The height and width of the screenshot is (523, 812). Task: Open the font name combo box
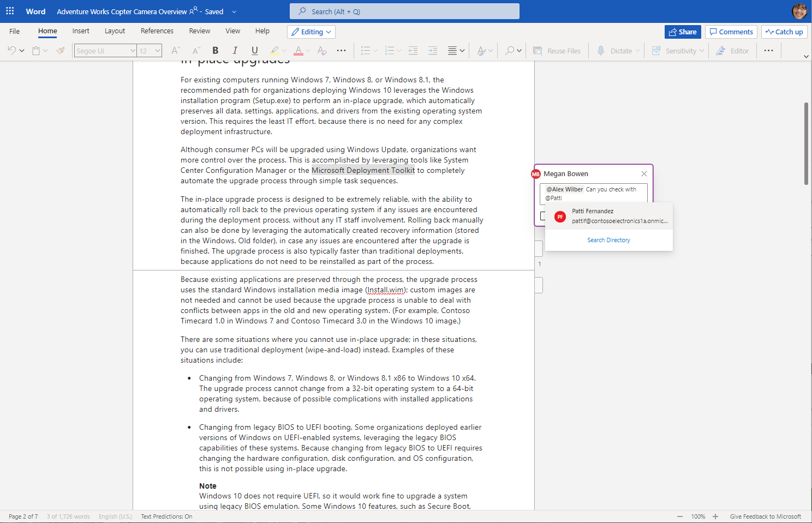105,51
